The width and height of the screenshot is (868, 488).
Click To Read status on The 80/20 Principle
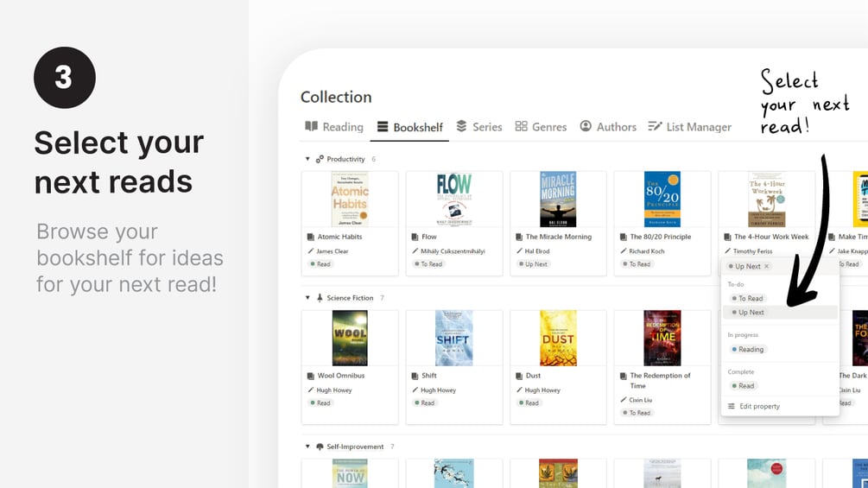(x=637, y=264)
